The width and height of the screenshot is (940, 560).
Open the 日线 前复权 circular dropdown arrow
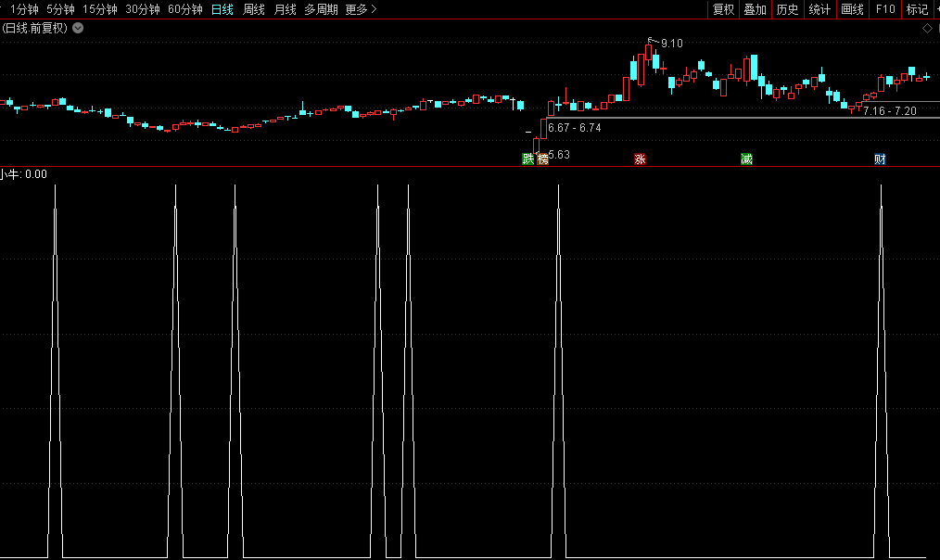pyautogui.click(x=78, y=28)
